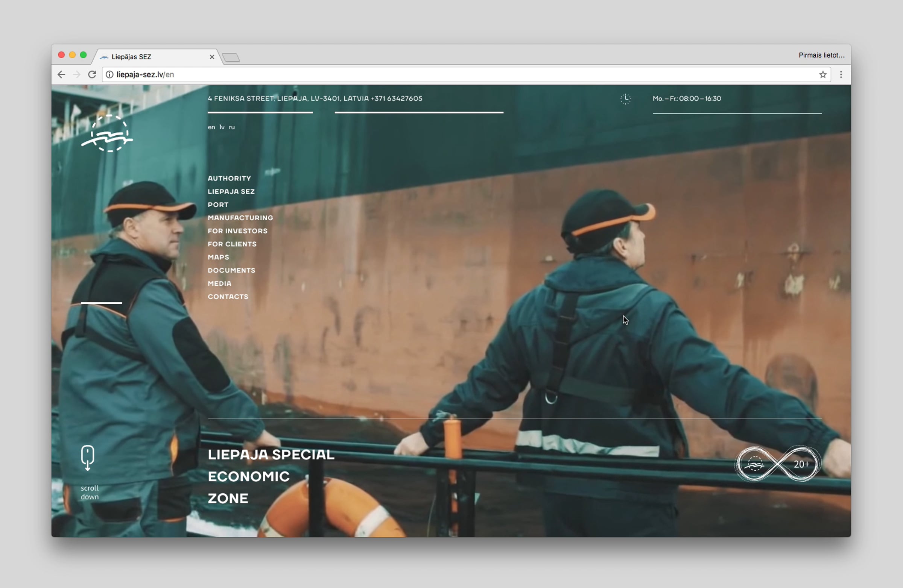The width and height of the screenshot is (903, 588).
Task: Reload the page with the refresh icon
Action: click(x=92, y=75)
